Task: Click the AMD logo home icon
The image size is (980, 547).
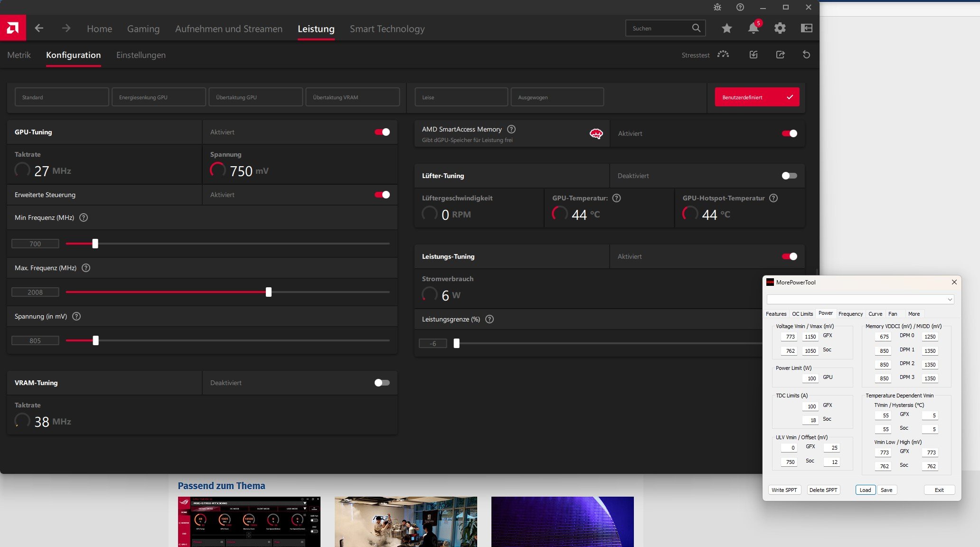Action: [13, 28]
